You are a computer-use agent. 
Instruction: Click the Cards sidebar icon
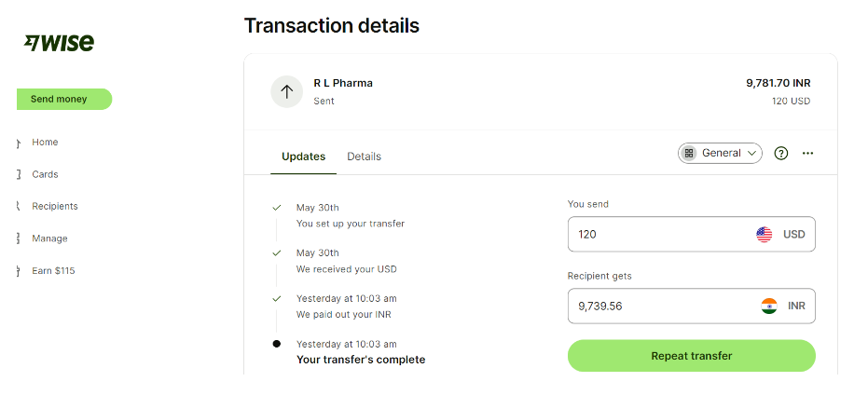click(19, 175)
